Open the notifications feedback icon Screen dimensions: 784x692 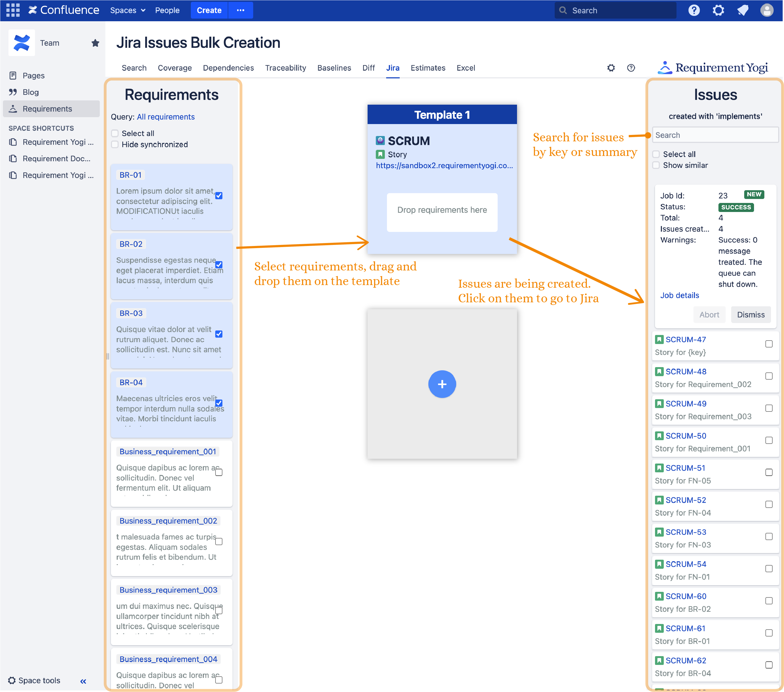click(x=742, y=10)
